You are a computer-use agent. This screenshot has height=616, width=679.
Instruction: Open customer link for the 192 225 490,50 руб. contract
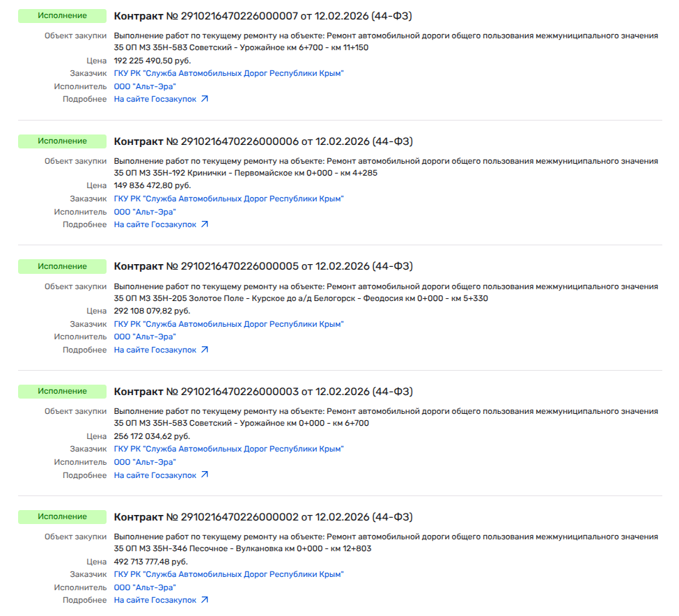point(228,73)
